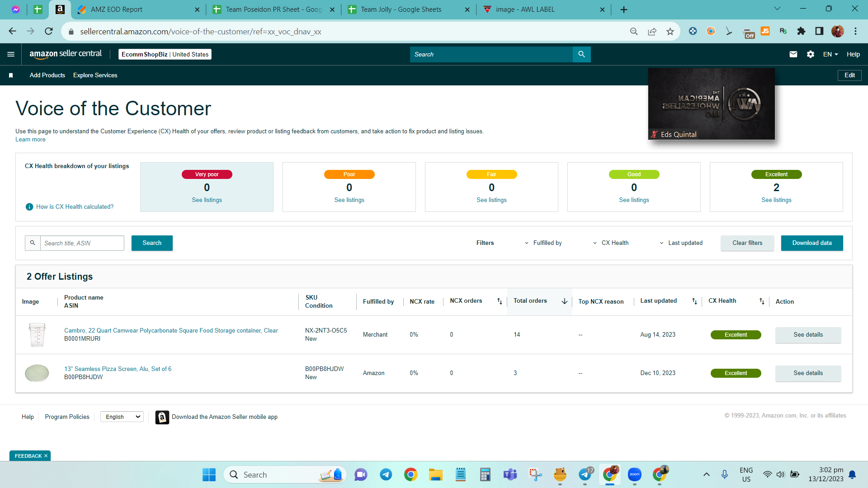Switch to Team Jolly Google Sheets tab
Screen dimensions: 868x488
pyautogui.click(x=409, y=9)
